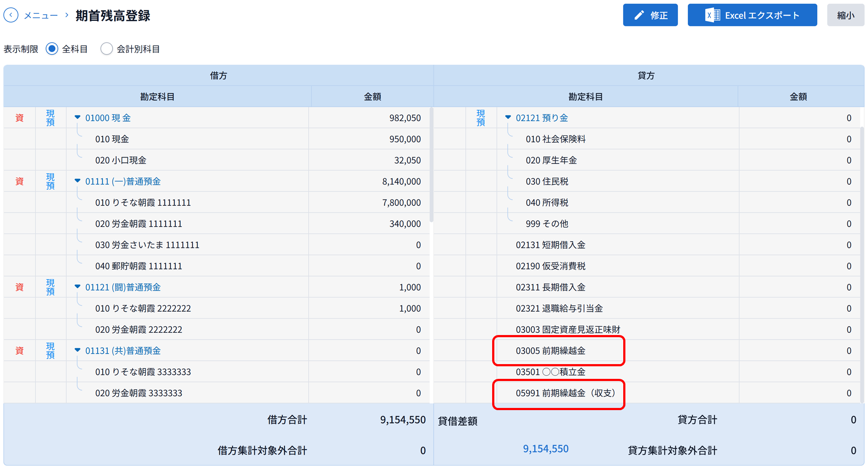Click the 8,140,000 amount for (一)普通預金

[401, 181]
